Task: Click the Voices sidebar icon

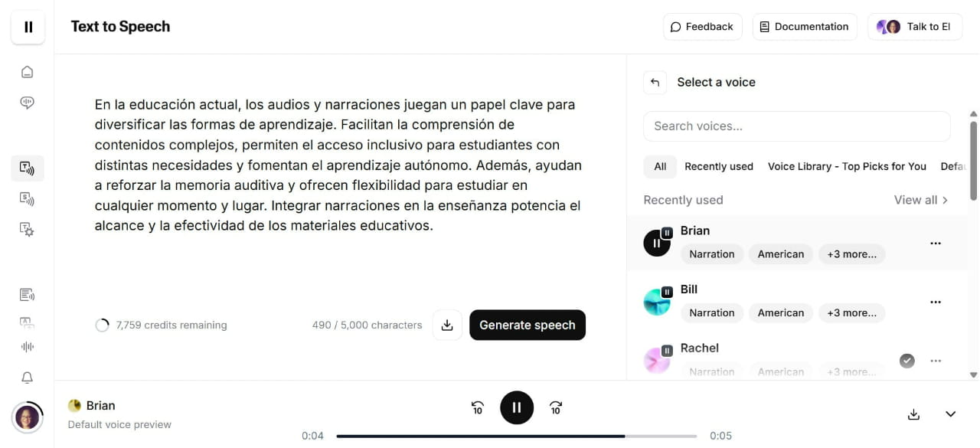Action: point(28,102)
